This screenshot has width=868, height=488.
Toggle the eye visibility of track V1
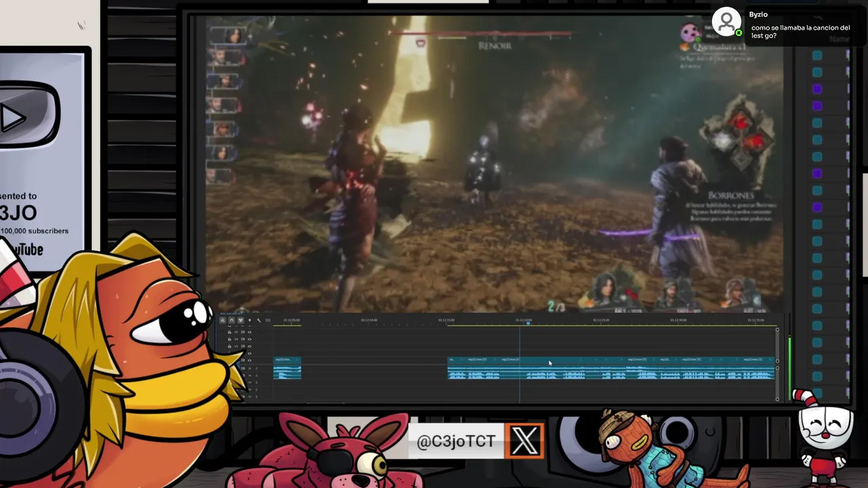[250, 361]
